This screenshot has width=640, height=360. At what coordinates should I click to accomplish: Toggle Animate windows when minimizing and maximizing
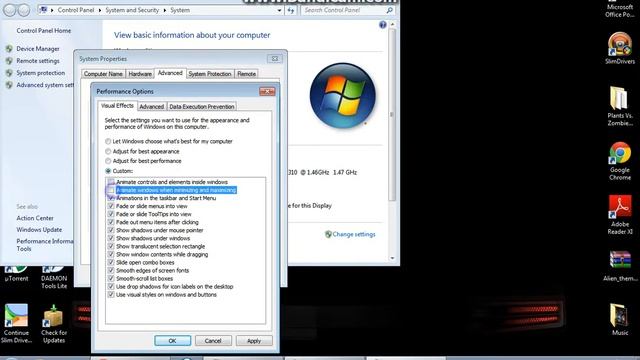(111, 190)
